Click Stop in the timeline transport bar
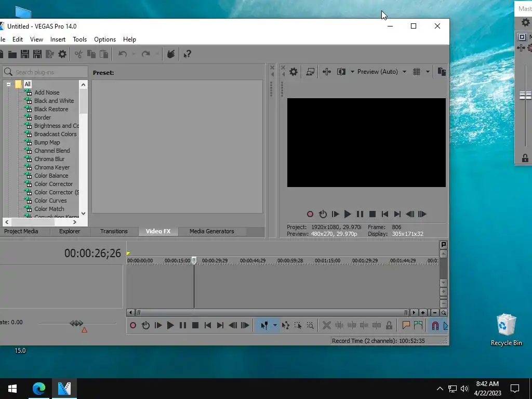 [x=195, y=325]
